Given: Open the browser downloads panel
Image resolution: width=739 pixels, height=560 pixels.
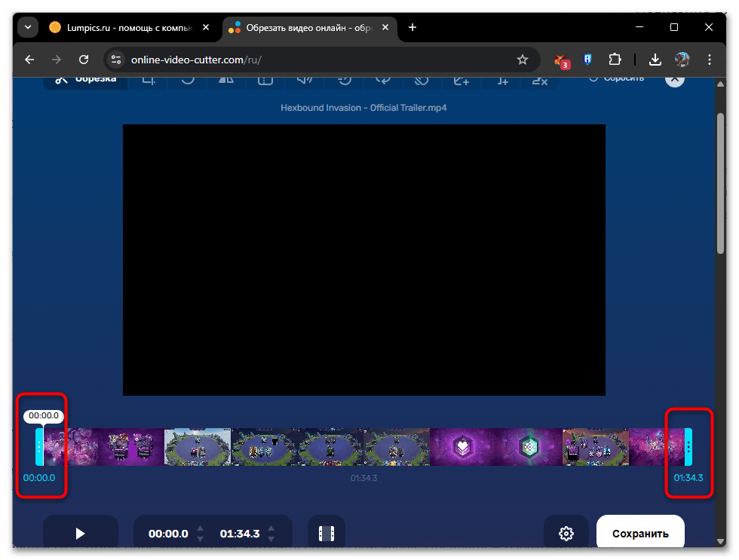Looking at the screenshot, I should coord(655,60).
